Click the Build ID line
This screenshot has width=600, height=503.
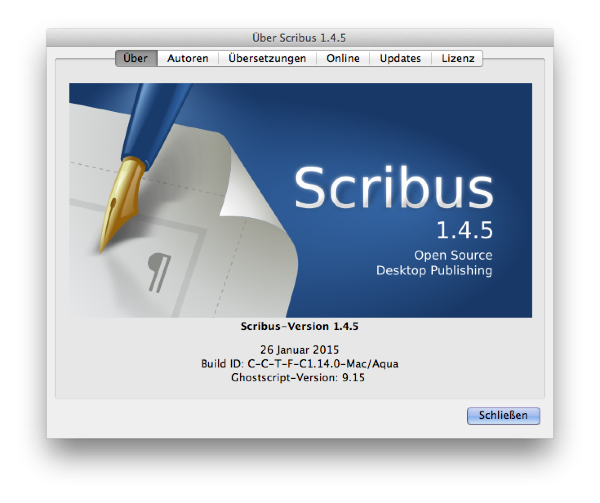(x=299, y=363)
